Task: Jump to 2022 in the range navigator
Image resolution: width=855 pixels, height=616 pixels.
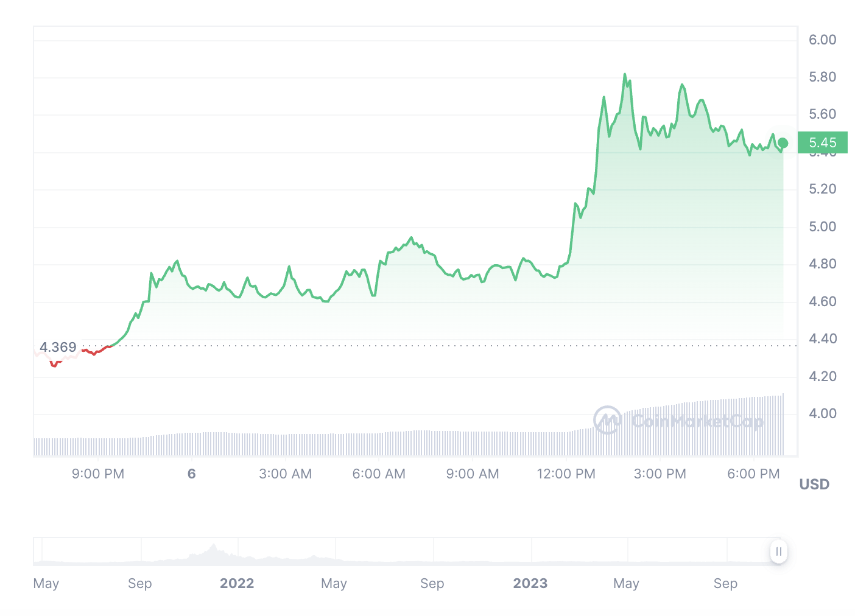Action: pyautogui.click(x=237, y=584)
